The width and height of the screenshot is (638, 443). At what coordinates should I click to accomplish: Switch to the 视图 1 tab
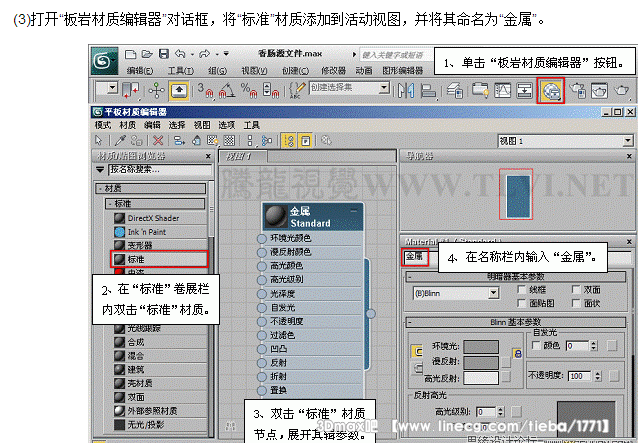(x=243, y=156)
